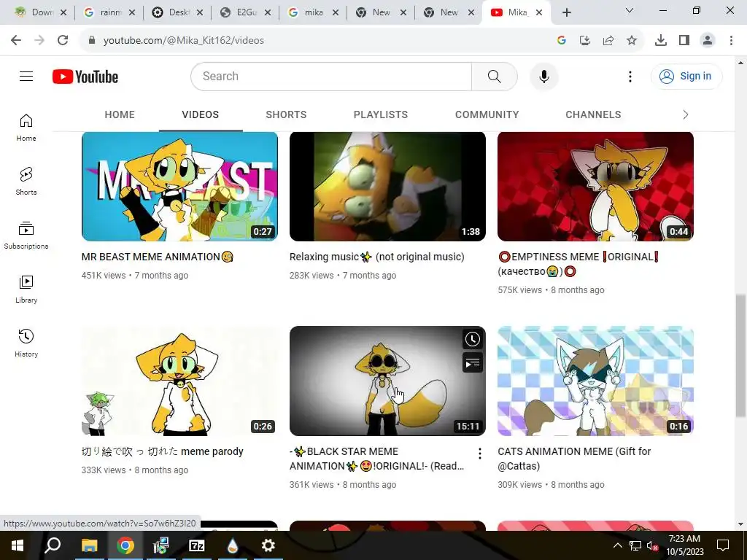Close the Mika YouTube browser tab
Screen dimensions: 747x560
[x=539, y=12]
